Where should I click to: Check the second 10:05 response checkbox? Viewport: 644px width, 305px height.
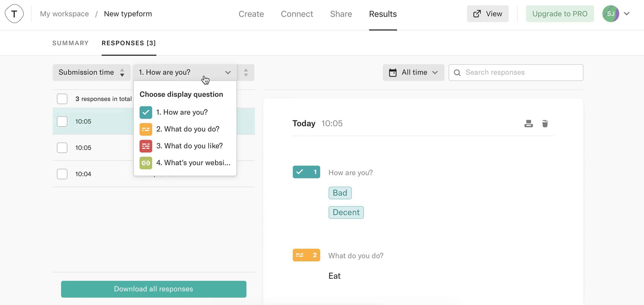tap(62, 147)
